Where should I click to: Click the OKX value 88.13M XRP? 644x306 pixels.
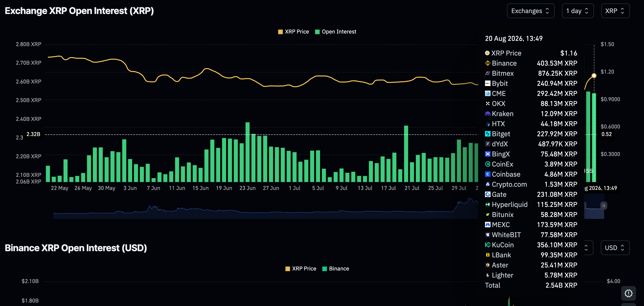(559, 104)
